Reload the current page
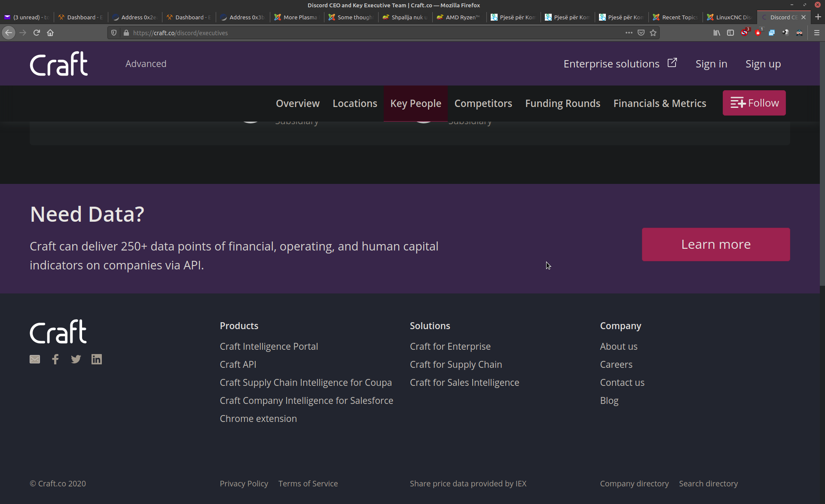Image resolution: width=825 pixels, height=504 pixels. pyautogui.click(x=37, y=33)
